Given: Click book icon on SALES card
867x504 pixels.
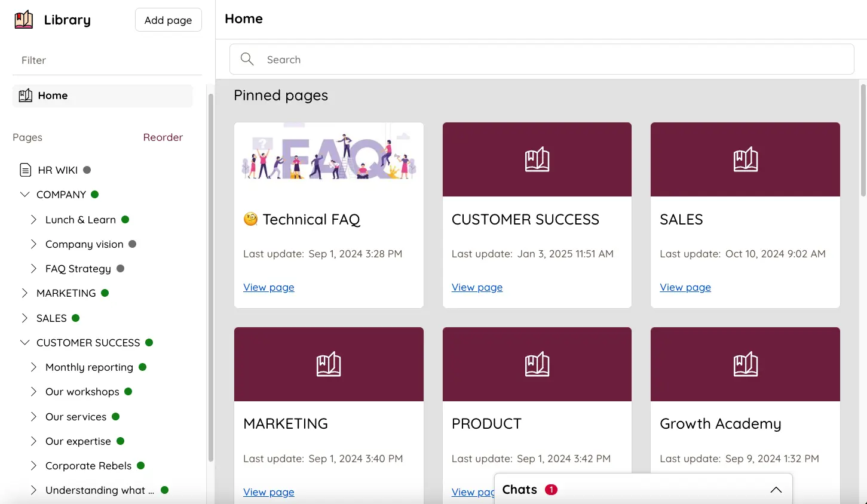Looking at the screenshot, I should [745, 159].
